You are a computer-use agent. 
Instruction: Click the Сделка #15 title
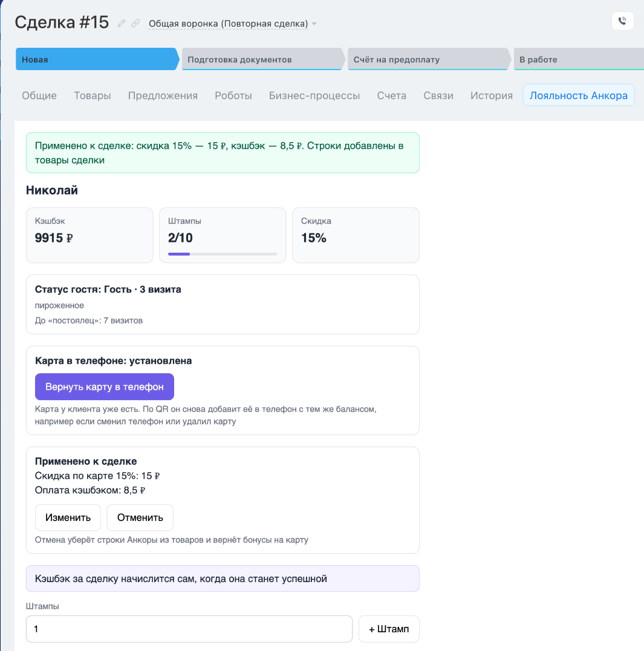pyautogui.click(x=62, y=22)
